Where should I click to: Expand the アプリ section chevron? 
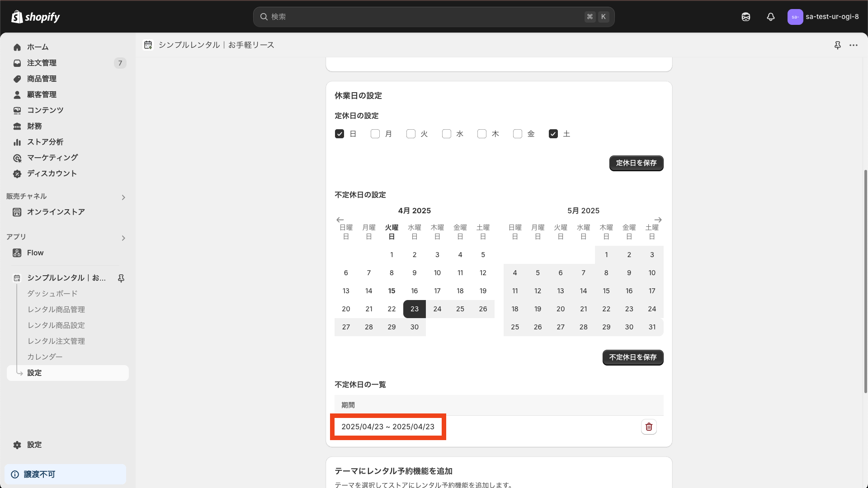123,238
